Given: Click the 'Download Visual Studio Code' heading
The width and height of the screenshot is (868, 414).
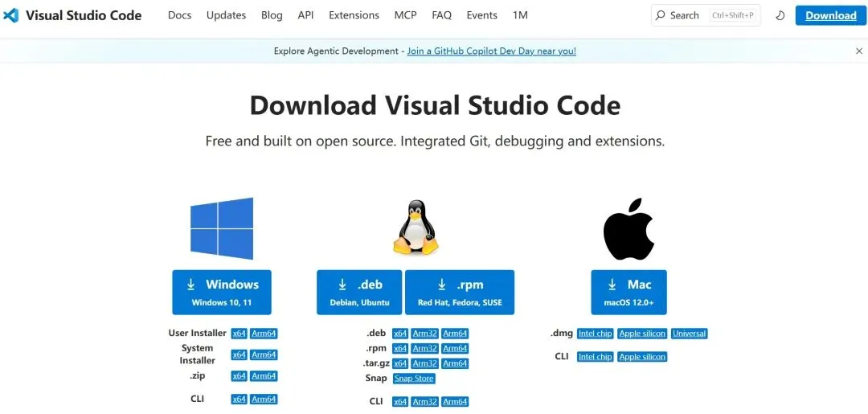Looking at the screenshot, I should pyautogui.click(x=435, y=105).
